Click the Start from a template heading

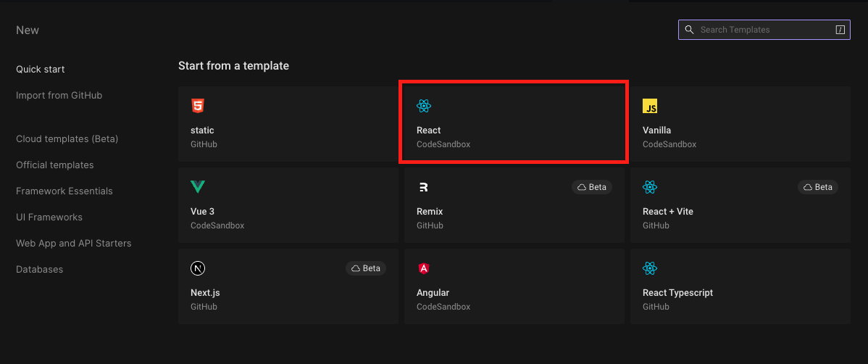click(x=233, y=66)
